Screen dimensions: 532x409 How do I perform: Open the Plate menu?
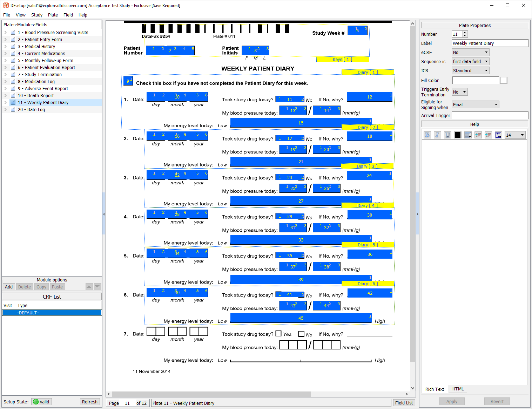tap(53, 15)
